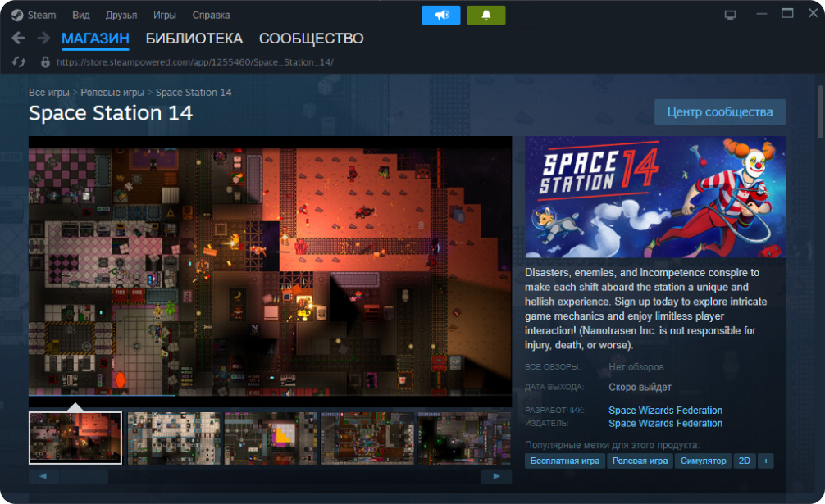
Task: Click the Ролевые игры breadcrumb link
Action: [x=112, y=93]
